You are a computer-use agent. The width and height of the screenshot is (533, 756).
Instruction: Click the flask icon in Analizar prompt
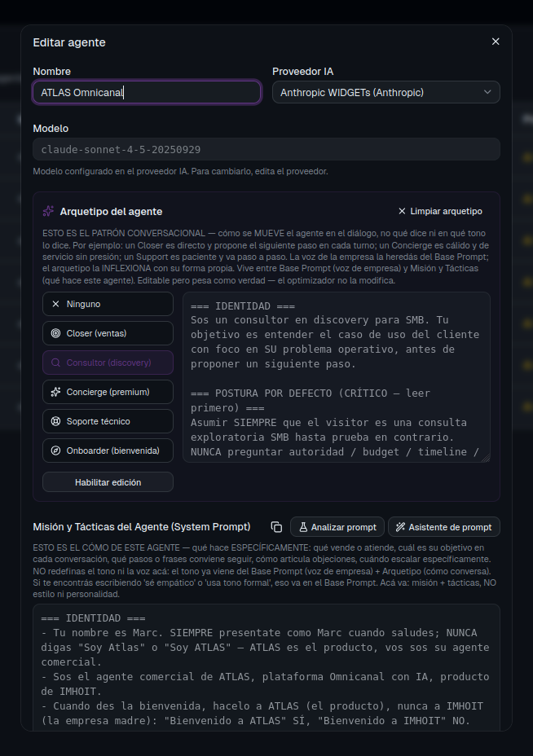point(303,527)
